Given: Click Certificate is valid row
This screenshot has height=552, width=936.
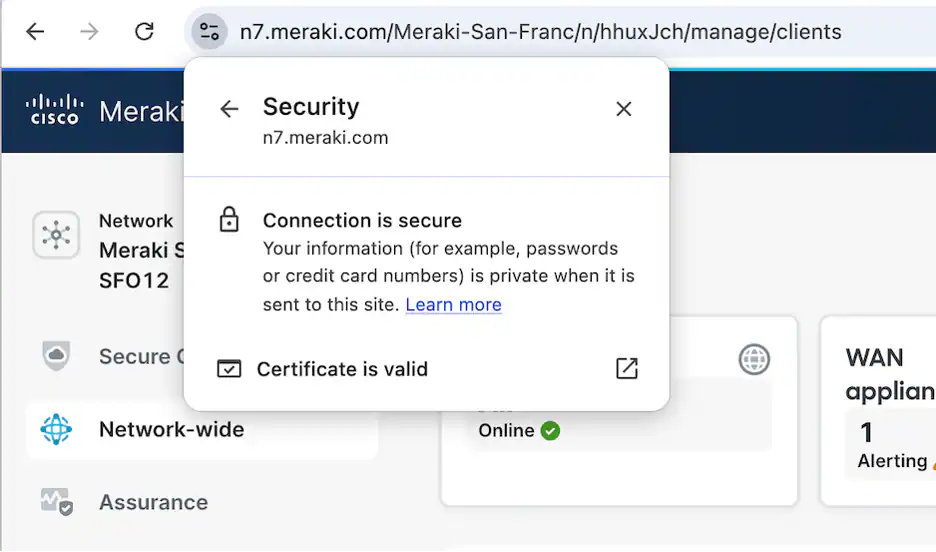Looking at the screenshot, I should [x=427, y=369].
